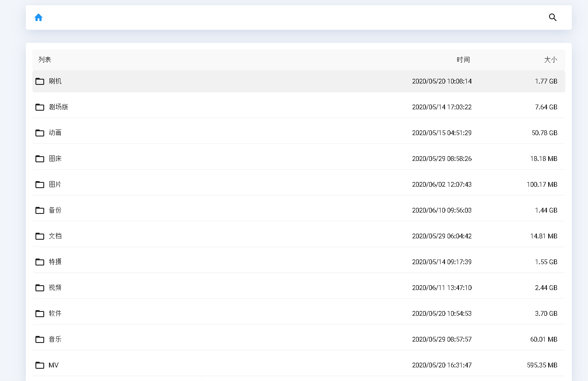Click timestamp 2020/05/14 17:03:22
The width and height of the screenshot is (588, 381).
coord(442,107)
